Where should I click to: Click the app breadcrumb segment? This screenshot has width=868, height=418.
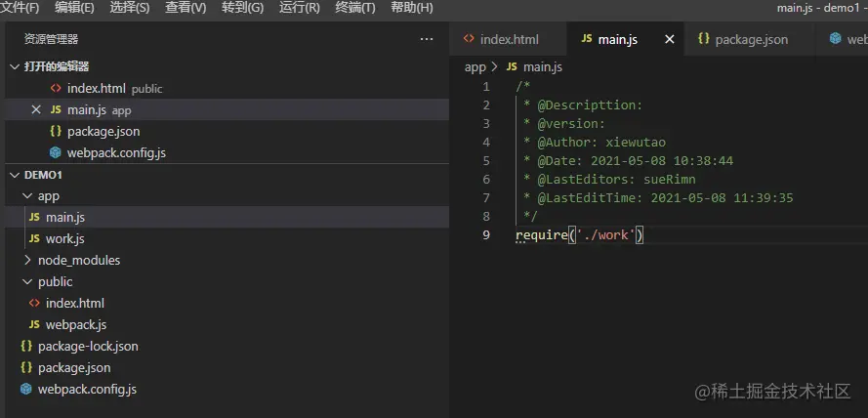click(475, 66)
